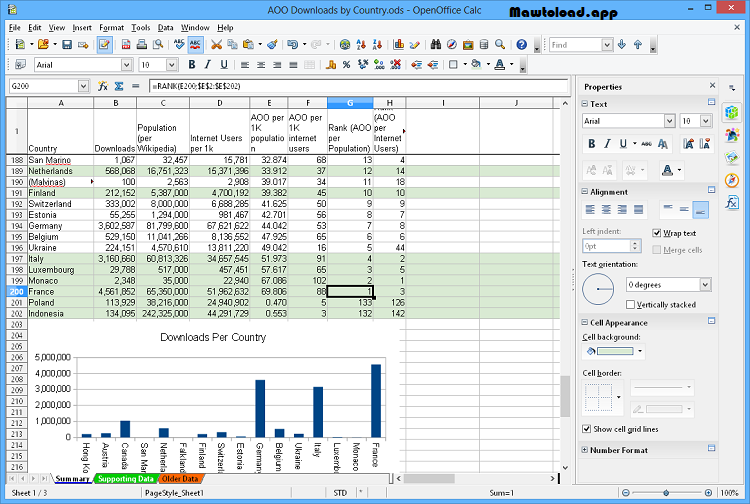Viewport: 750px width, 504px height.
Task: Click the Sum sigma icon
Action: (x=119, y=86)
